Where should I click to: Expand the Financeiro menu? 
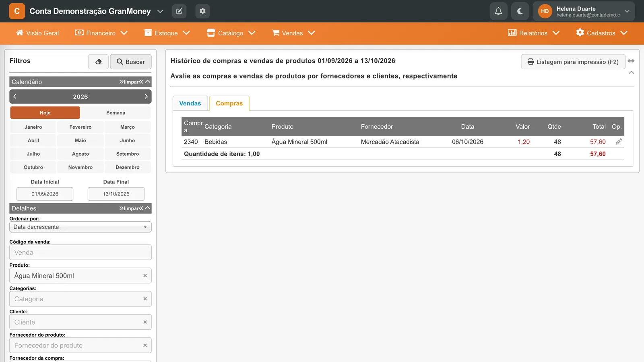101,33
